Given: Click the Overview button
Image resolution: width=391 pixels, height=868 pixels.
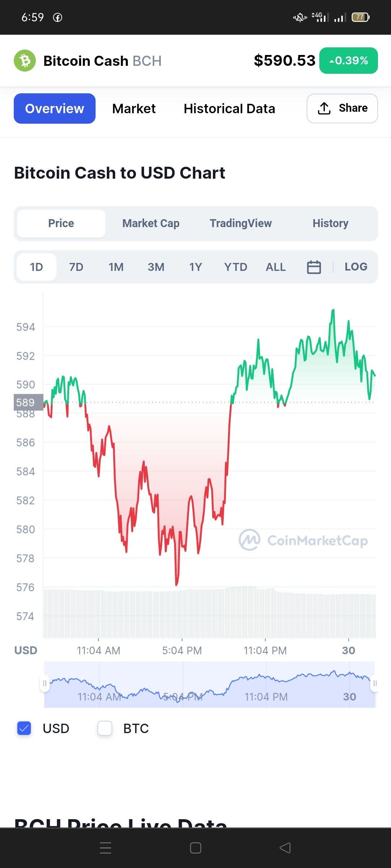Looking at the screenshot, I should (x=55, y=109).
